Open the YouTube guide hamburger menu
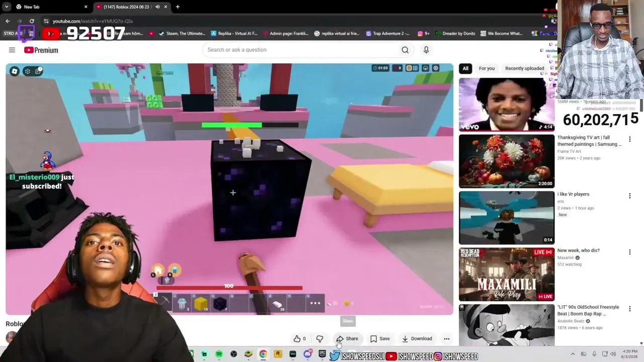 (12, 50)
